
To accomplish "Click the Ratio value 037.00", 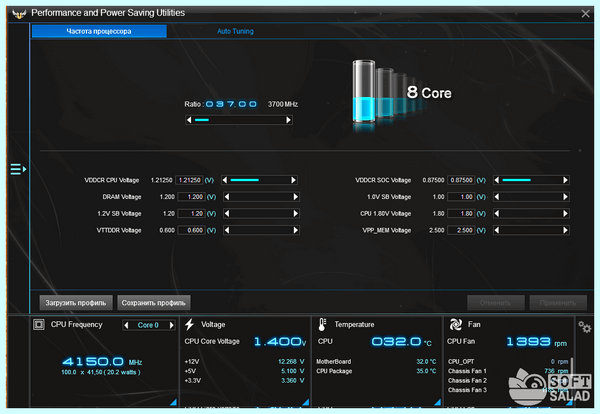I will [x=231, y=104].
